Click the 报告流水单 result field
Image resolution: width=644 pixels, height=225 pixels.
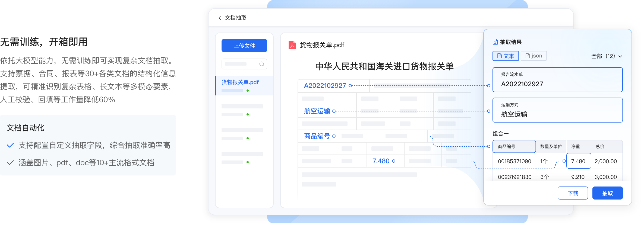pos(558,80)
